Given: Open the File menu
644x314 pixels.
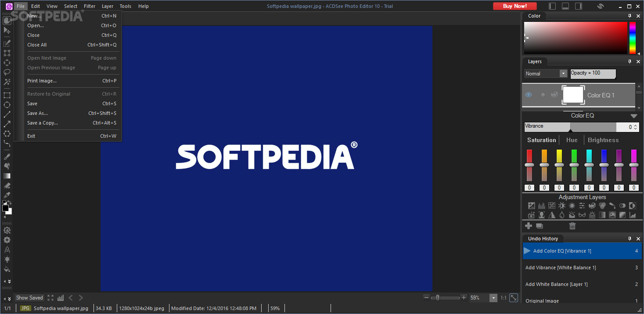Looking at the screenshot, I should click(x=21, y=6).
